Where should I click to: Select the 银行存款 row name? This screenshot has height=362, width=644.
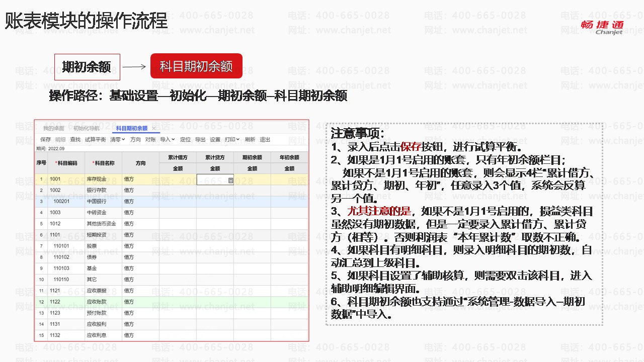click(x=96, y=191)
